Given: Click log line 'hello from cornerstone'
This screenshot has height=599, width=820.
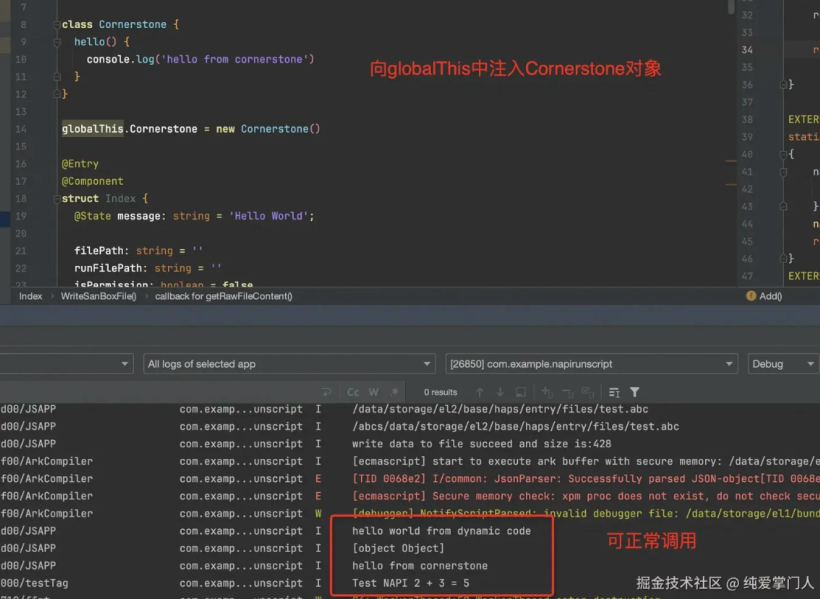Looking at the screenshot, I should tap(420, 566).
